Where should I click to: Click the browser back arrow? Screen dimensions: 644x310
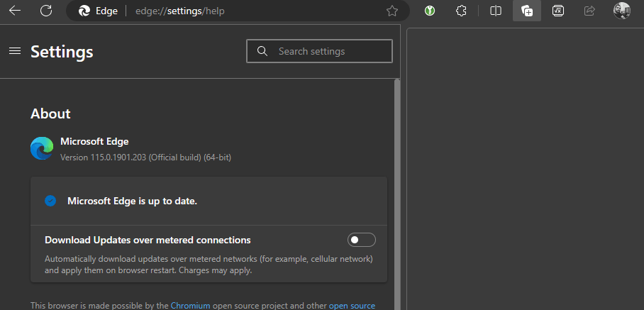(x=14, y=11)
